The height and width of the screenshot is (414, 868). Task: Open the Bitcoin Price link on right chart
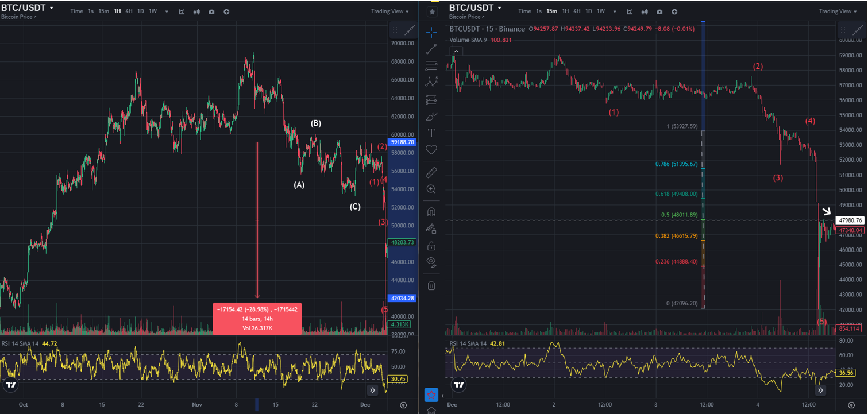[x=466, y=17]
